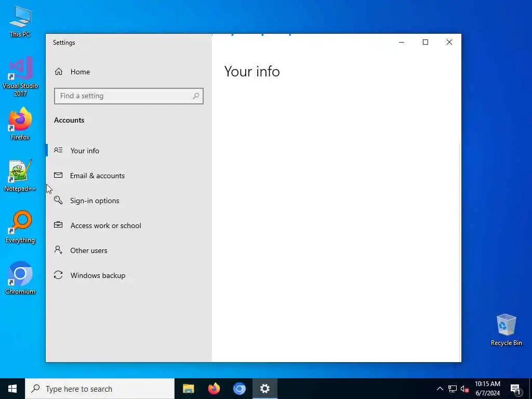This screenshot has width=532, height=399.
Task: Click the Your info person icon
Action: pyautogui.click(x=58, y=150)
